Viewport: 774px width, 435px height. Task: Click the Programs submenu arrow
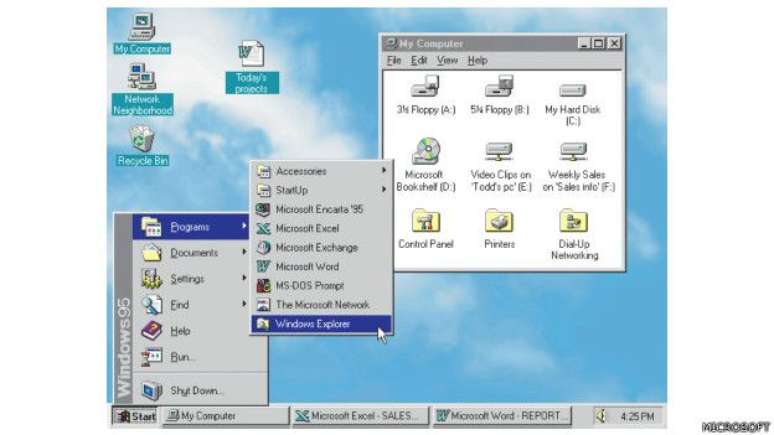pos(244,226)
